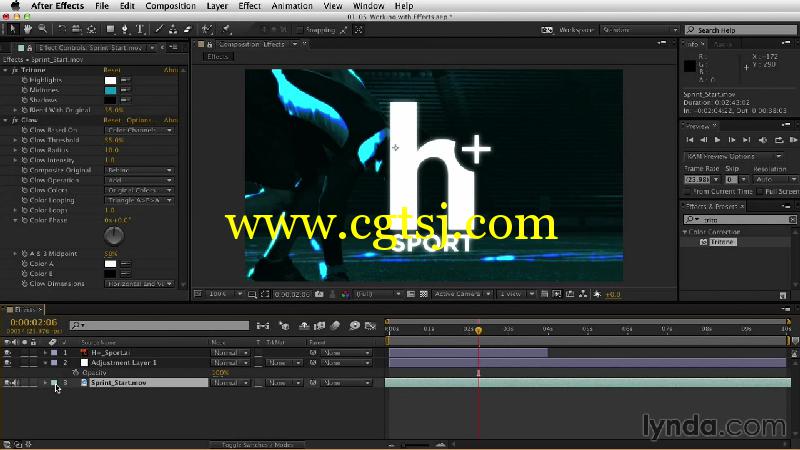800x450 pixels.
Task: Show channel and color management icon
Action: click(345, 294)
